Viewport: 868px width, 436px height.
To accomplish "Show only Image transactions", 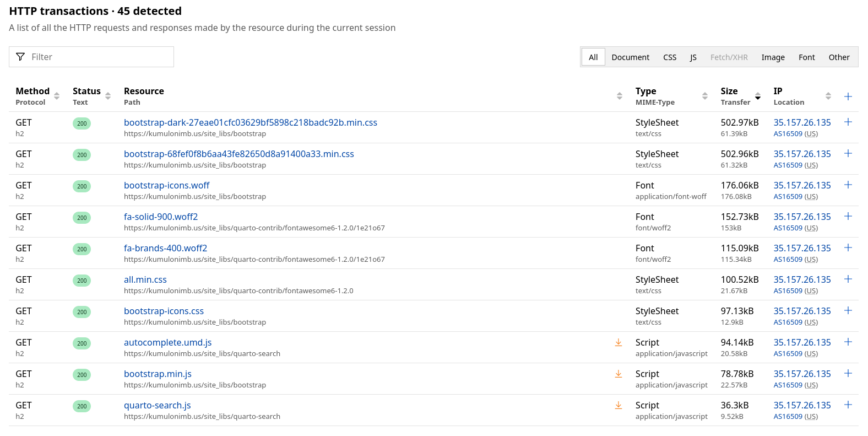I will tap(773, 57).
